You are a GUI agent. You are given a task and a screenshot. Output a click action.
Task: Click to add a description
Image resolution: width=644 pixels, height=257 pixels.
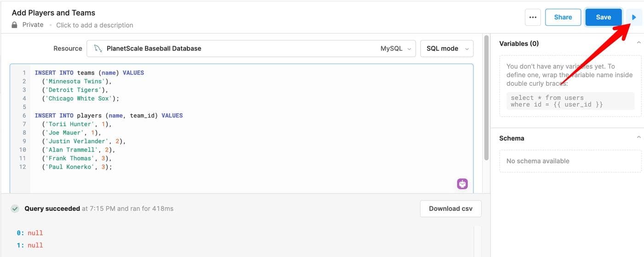[94, 25]
